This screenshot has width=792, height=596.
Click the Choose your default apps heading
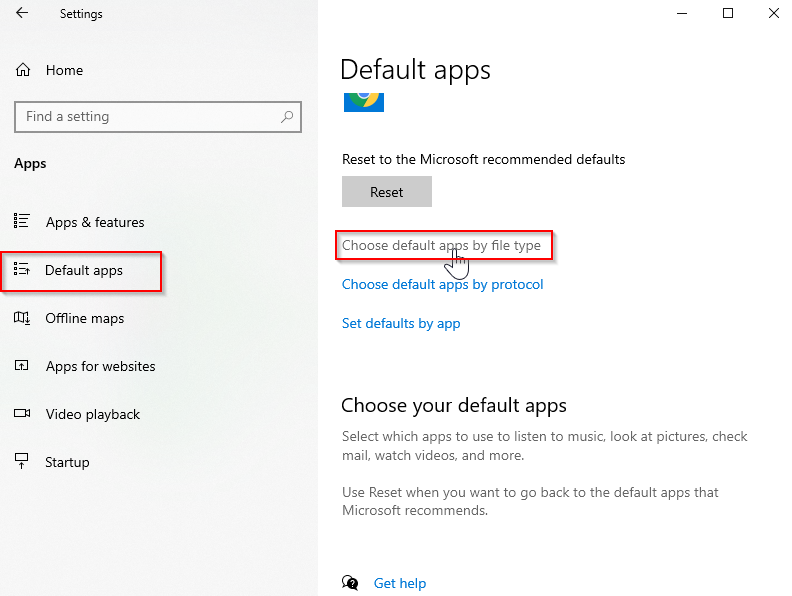tap(454, 406)
